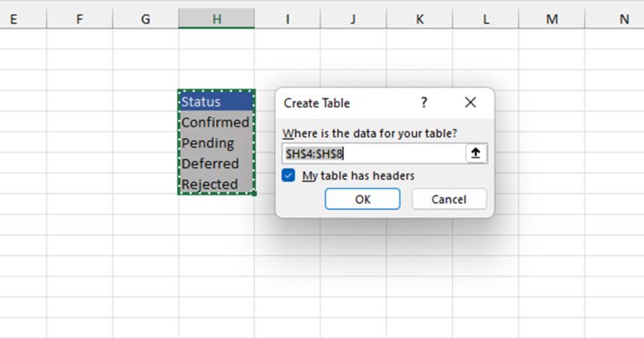This screenshot has height=338, width=644.
Task: Select the Confirmed cell
Action: (216, 122)
